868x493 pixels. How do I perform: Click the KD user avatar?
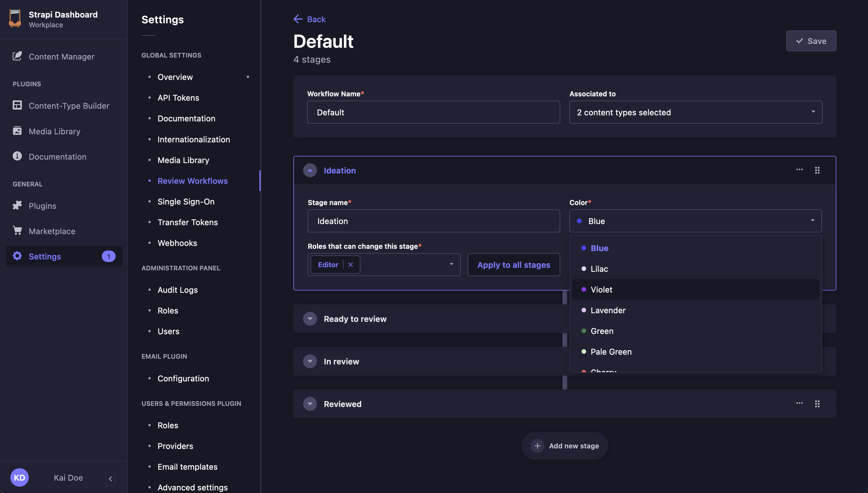tap(20, 477)
